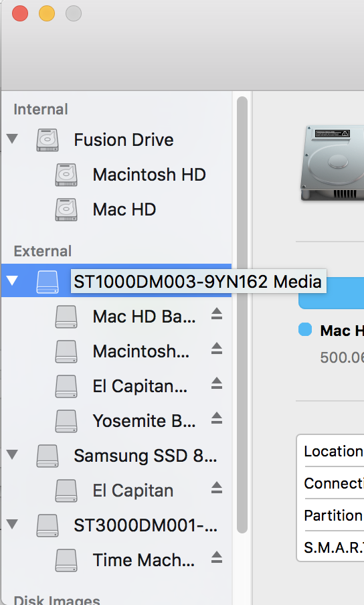364x605 pixels.
Task: Eject the Mac HD Ba... volume
Action: [217, 314]
